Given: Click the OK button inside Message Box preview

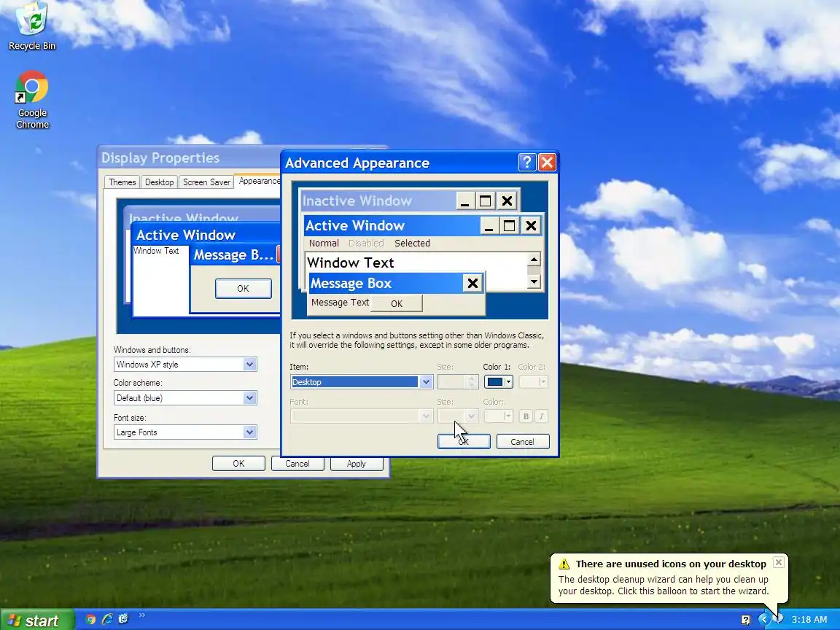Looking at the screenshot, I should coord(397,304).
